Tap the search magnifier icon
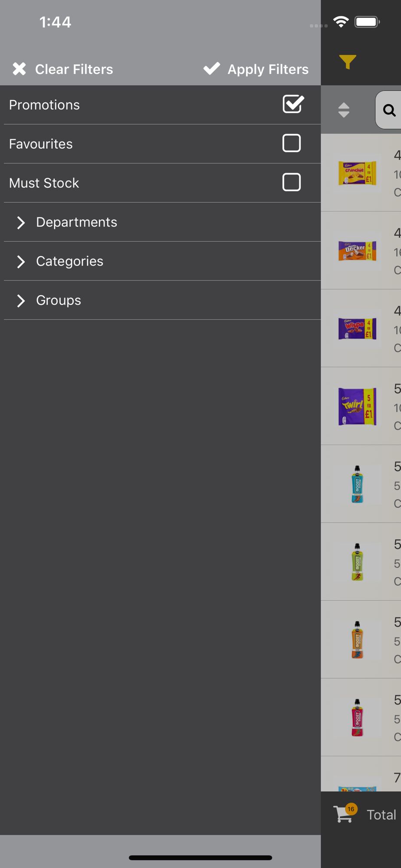 tap(389, 110)
